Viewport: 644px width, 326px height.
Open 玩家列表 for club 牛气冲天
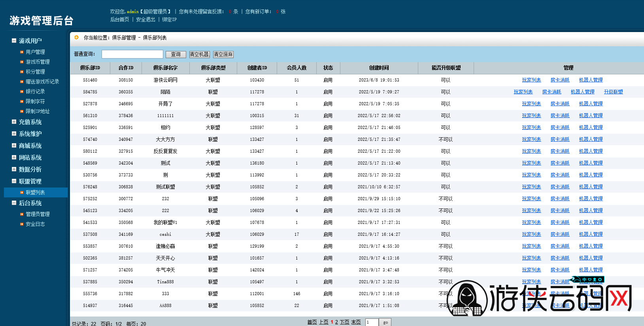531,270
